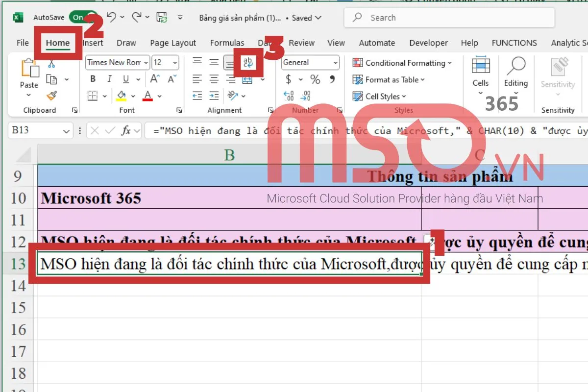Decrease font size with the small A icon

[171, 79]
